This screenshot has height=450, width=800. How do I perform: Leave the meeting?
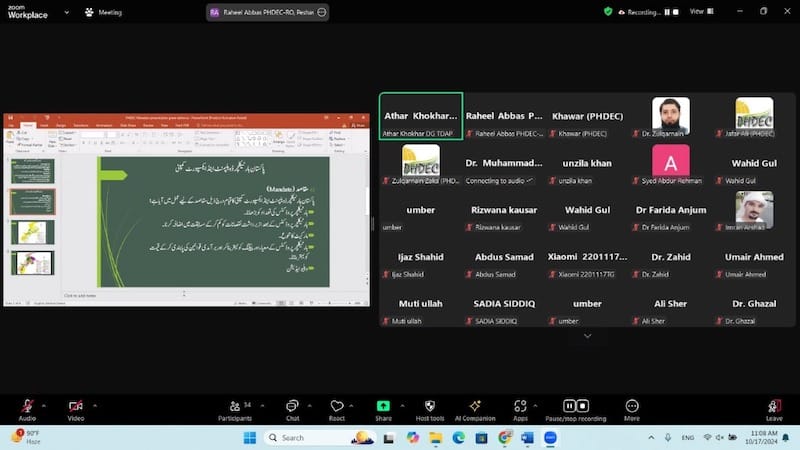(773, 407)
